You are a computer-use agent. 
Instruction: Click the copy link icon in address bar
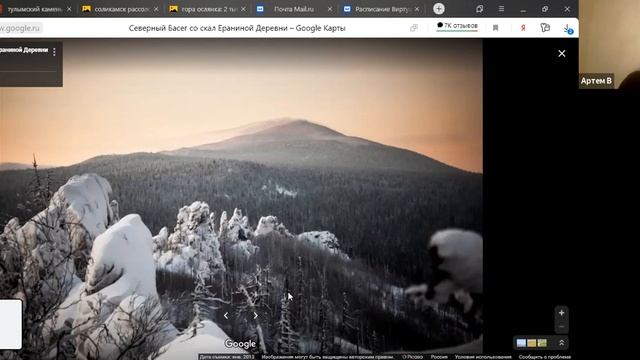point(414,28)
